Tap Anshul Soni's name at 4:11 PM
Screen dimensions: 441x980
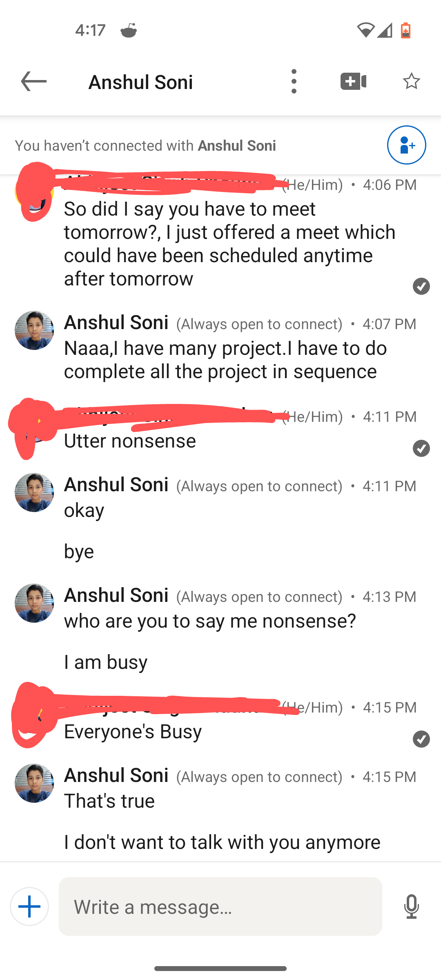point(116,485)
